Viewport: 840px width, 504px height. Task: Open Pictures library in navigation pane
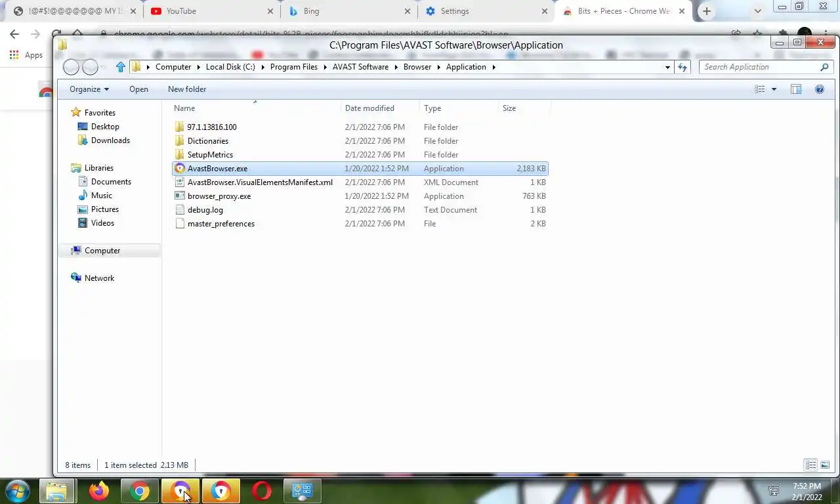[x=105, y=209]
